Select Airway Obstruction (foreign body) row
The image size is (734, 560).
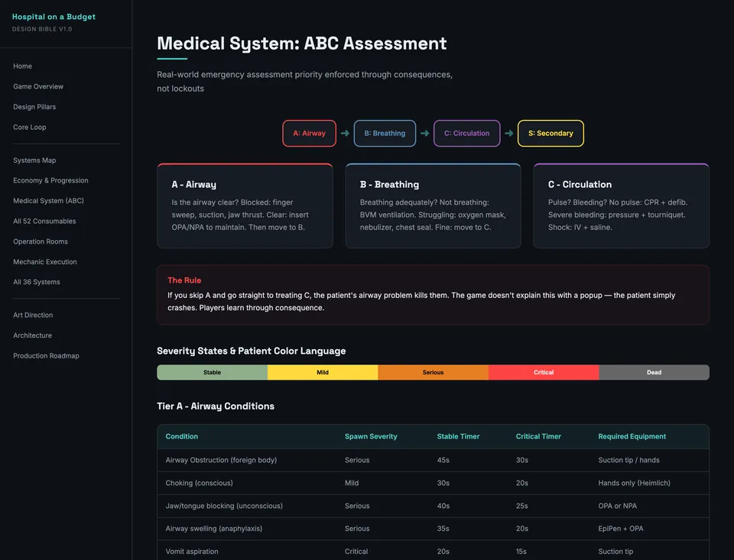433,461
